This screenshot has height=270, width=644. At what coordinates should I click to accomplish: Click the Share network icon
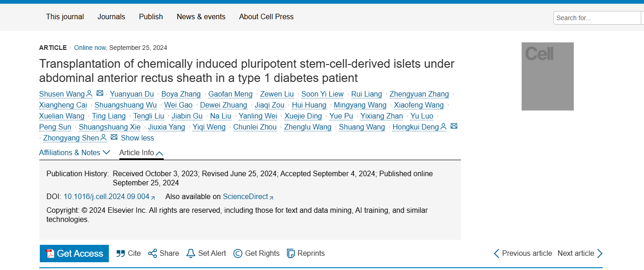[152, 254]
